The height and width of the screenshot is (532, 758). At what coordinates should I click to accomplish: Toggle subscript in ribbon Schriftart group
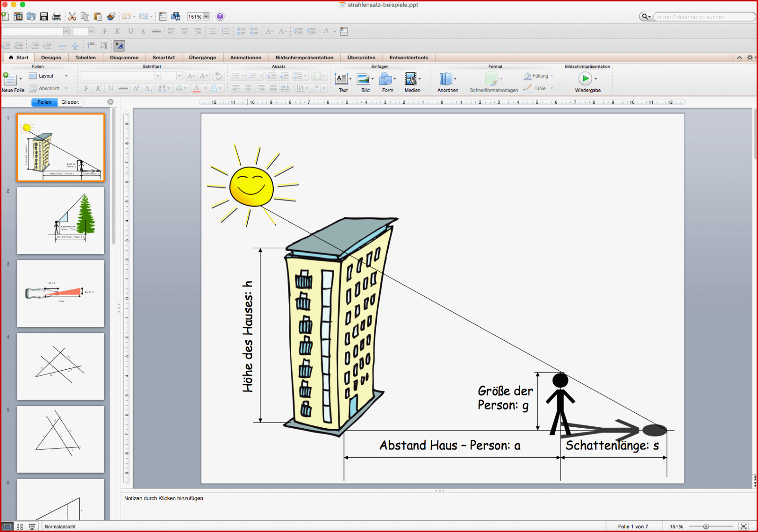[x=148, y=88]
